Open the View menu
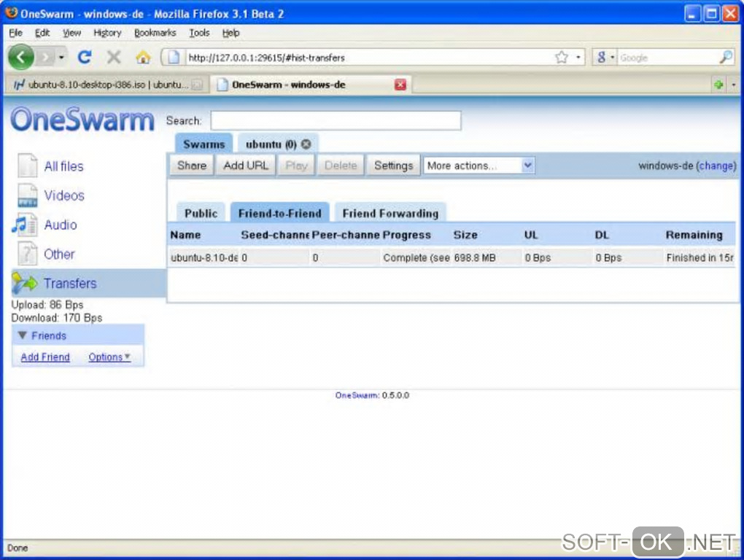The image size is (744, 560). pos(71,33)
